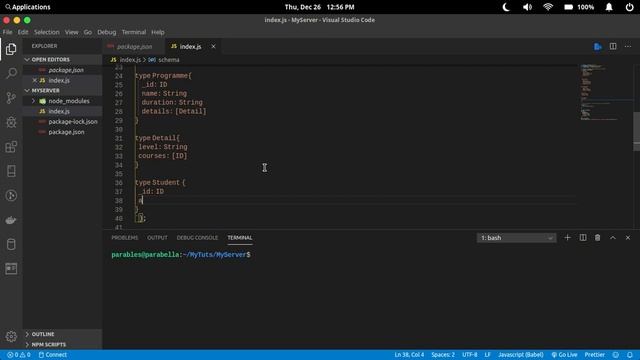Switch to the Output panel tab
The width and height of the screenshot is (640, 360).
[157, 238]
